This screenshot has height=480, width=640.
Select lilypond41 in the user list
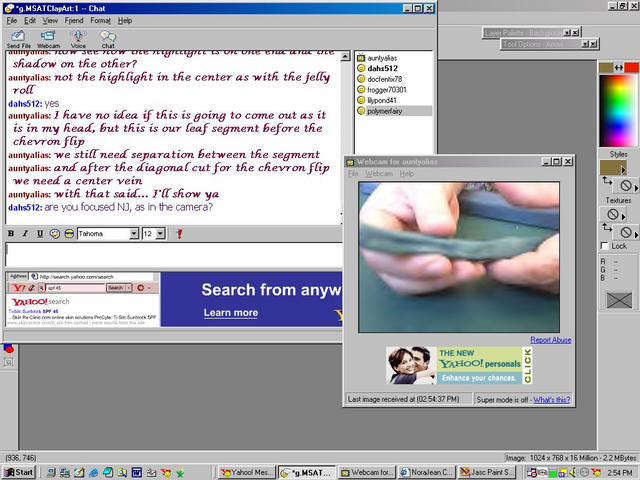[x=381, y=100]
